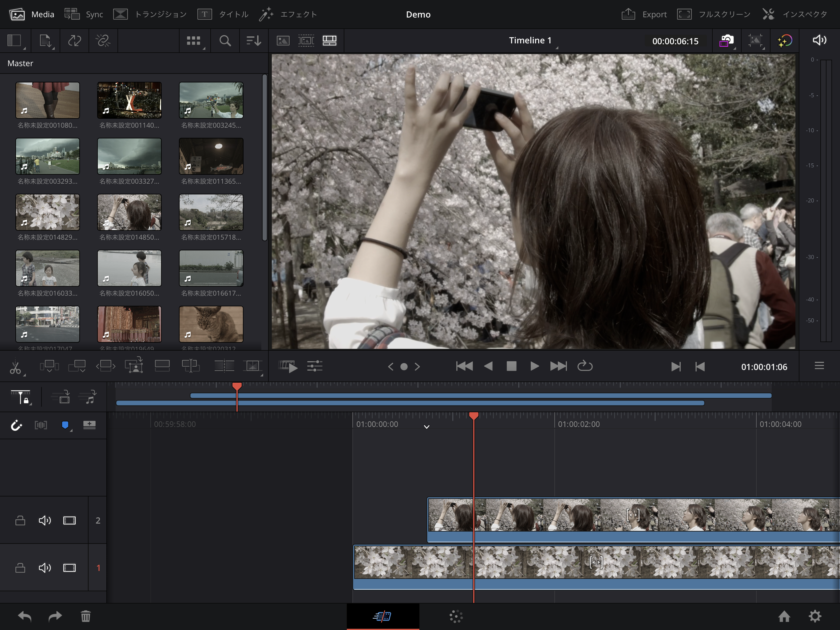Click the unlink clips icon
The image size is (840, 630).
point(103,41)
